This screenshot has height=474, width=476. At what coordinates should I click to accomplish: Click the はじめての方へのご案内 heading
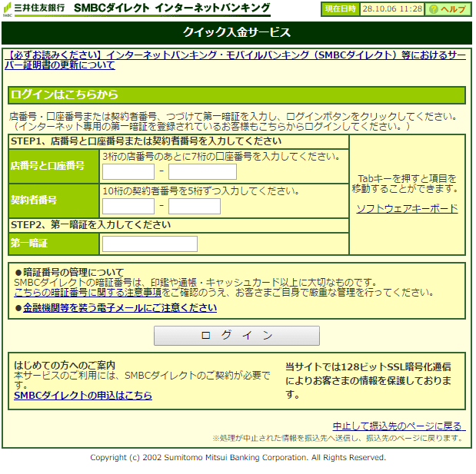click(x=65, y=365)
